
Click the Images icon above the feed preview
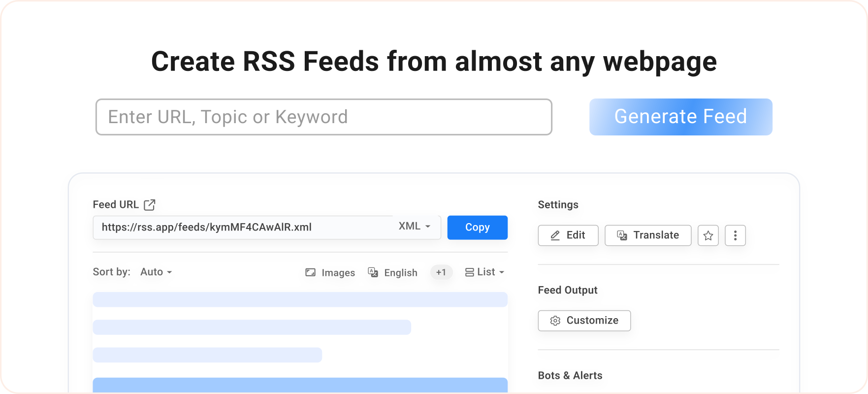310,272
